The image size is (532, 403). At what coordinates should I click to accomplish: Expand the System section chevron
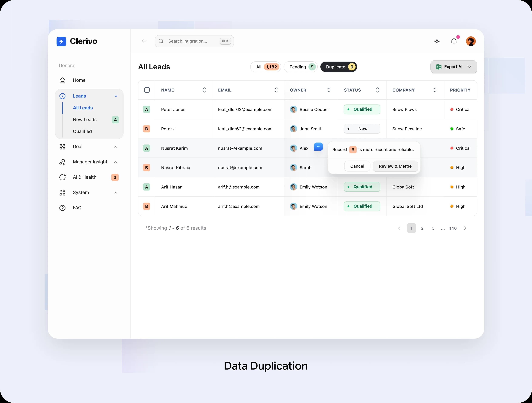(x=116, y=192)
